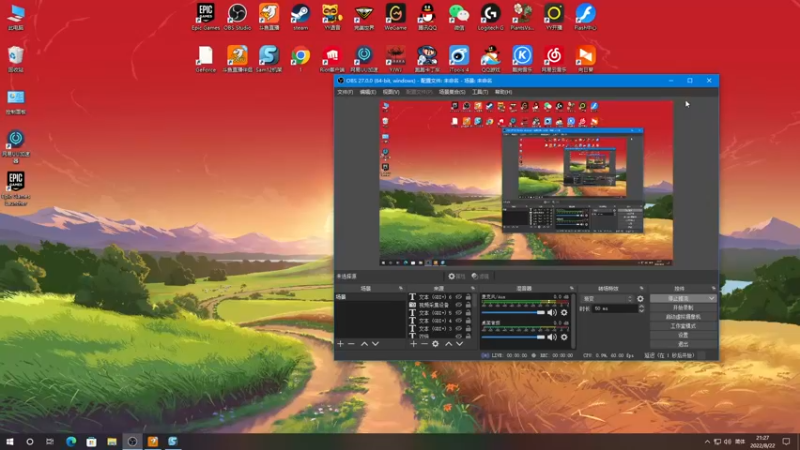800x450 pixels.
Task: Open Logitech G desktop shortcut
Action: (x=490, y=17)
